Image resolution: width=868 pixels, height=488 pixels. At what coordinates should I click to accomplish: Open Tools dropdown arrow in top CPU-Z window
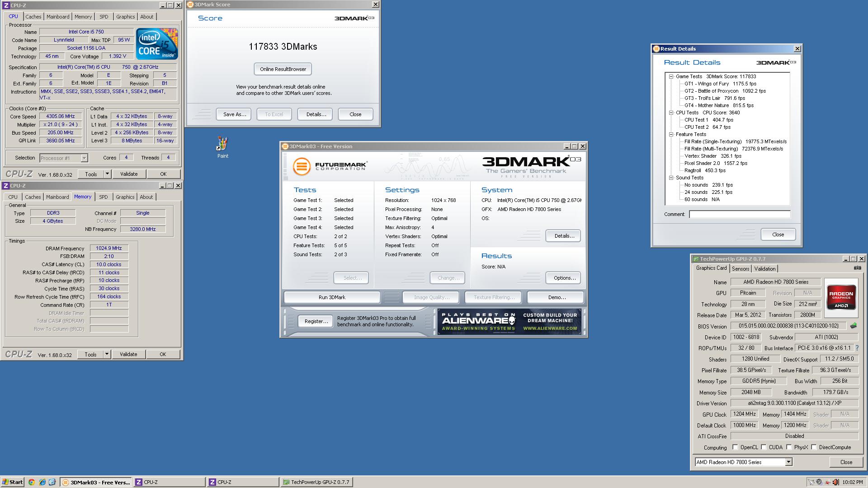click(x=107, y=174)
